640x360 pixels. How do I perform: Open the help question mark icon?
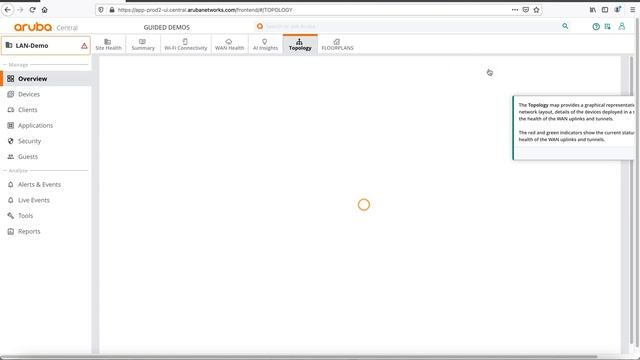(x=596, y=27)
